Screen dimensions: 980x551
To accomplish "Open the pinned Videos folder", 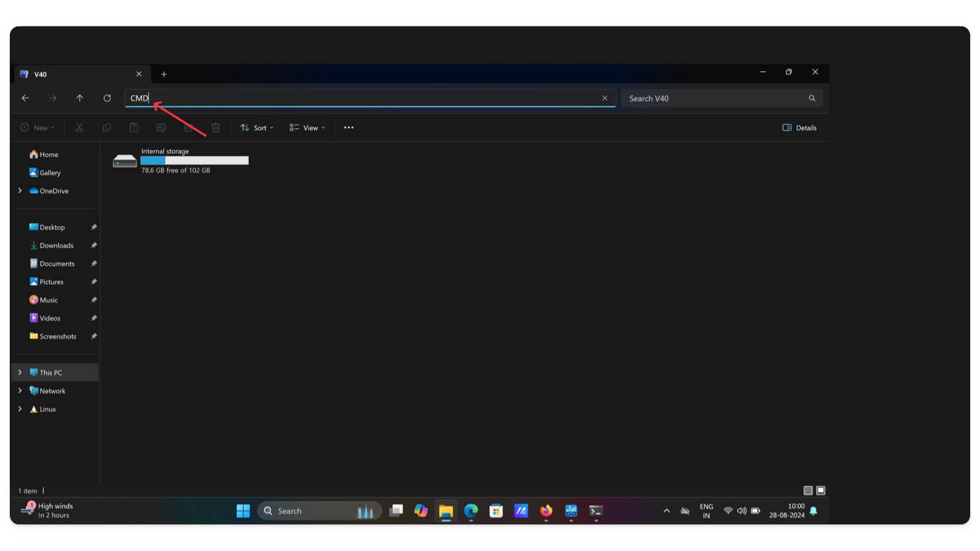I will click(45, 319).
